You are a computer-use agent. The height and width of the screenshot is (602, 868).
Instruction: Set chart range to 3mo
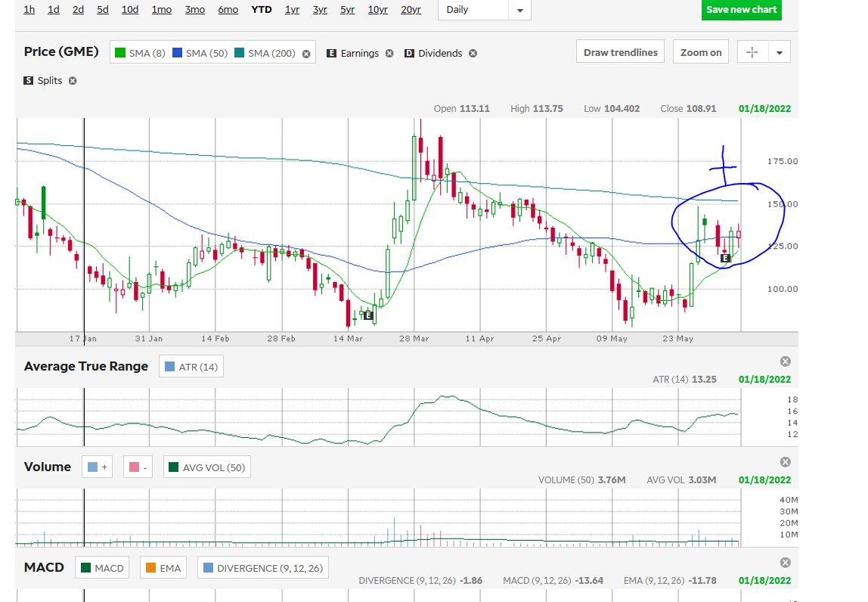tap(195, 9)
